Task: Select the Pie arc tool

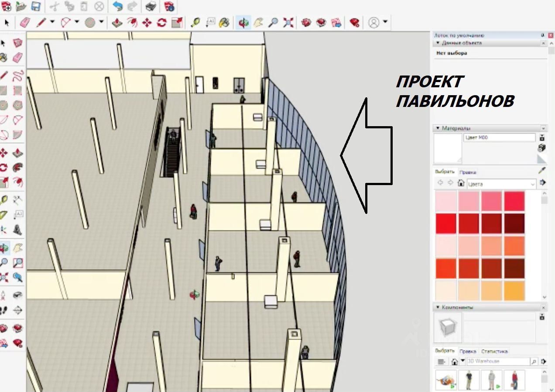Action: [x=17, y=134]
